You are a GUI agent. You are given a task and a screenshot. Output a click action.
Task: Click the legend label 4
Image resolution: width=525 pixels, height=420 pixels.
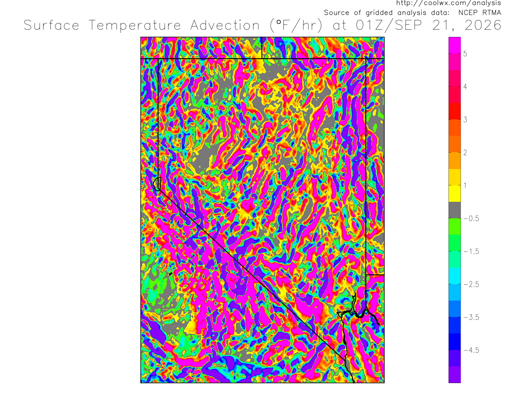pyautogui.click(x=465, y=87)
